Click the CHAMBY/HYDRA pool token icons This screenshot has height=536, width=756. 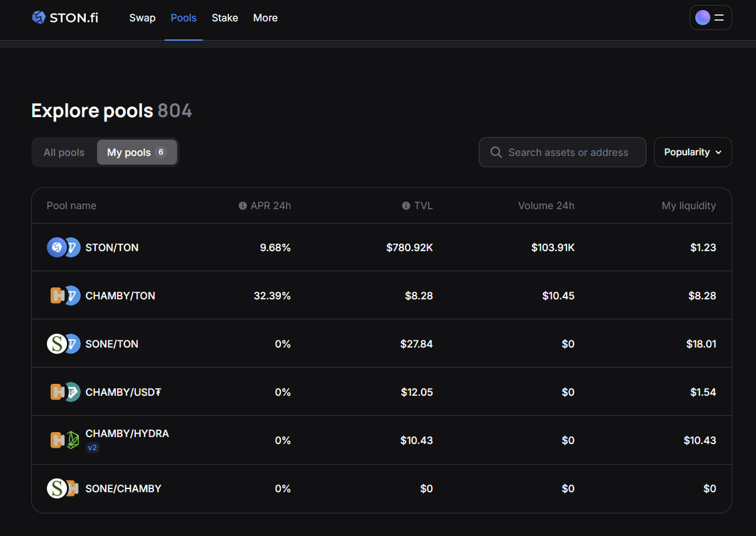coord(65,440)
